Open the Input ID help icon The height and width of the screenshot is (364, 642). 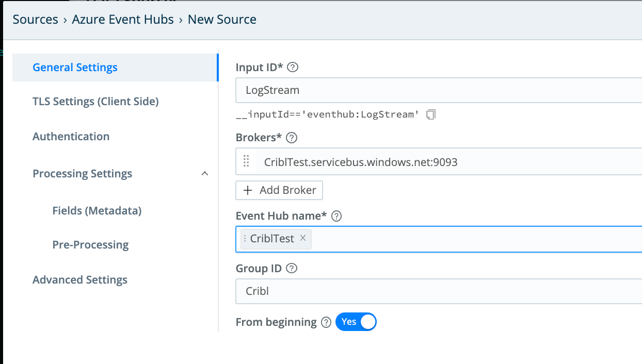293,68
